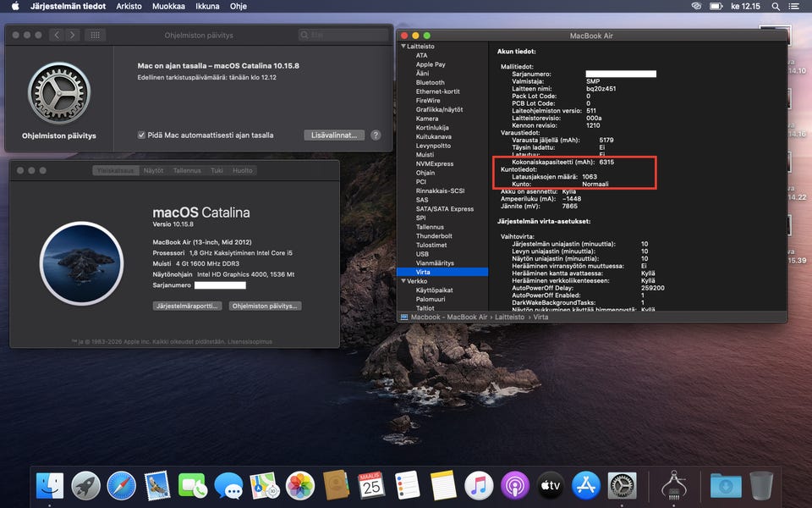Screen dimensions: 812x508
Task: Open Music app in the Dock
Action: pos(479,486)
